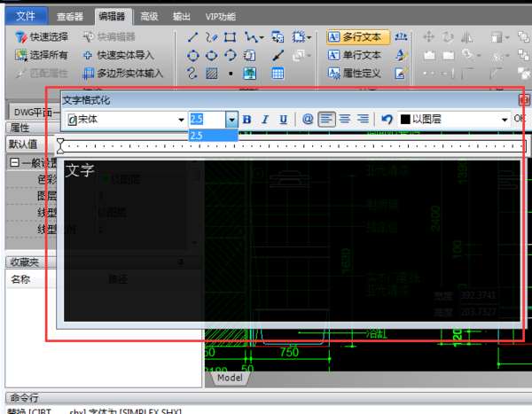Open the 文件 menu tab
The width and height of the screenshot is (532, 414).
(x=26, y=16)
